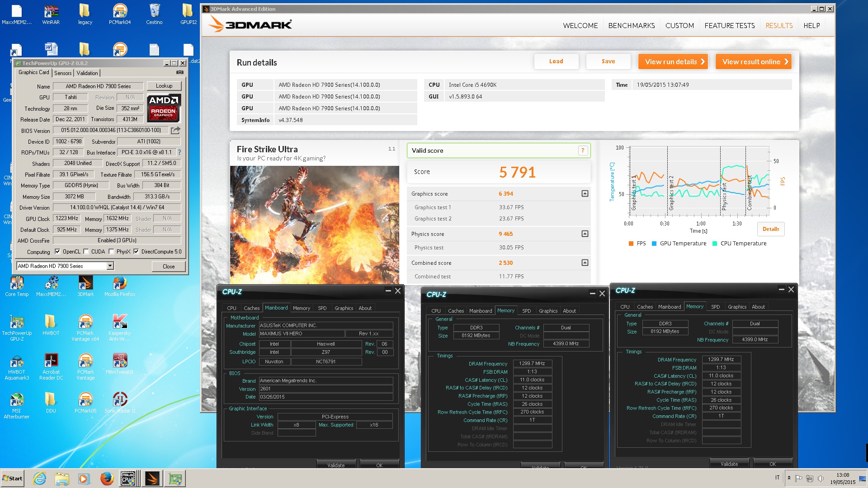Collapse Graphics score section
The height and width of the screenshot is (488, 868).
coord(585,193)
